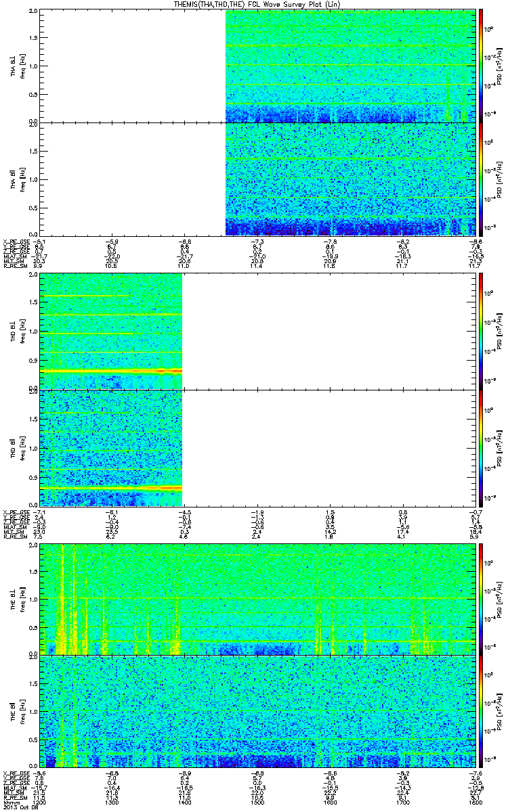Click the THE BL color scale bar

[481, 599]
